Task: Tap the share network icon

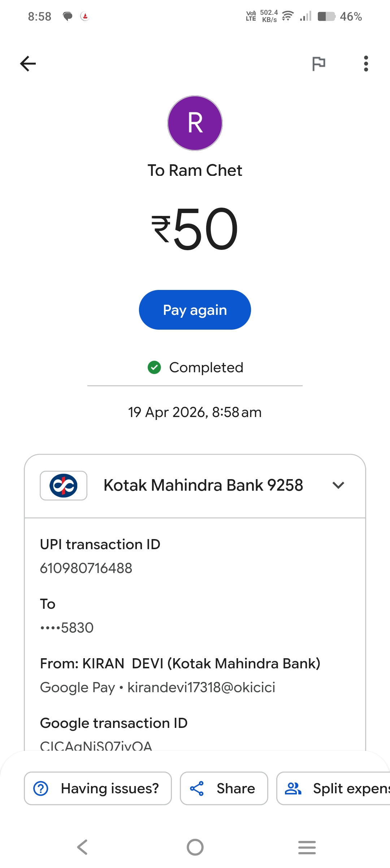Action: tap(197, 789)
